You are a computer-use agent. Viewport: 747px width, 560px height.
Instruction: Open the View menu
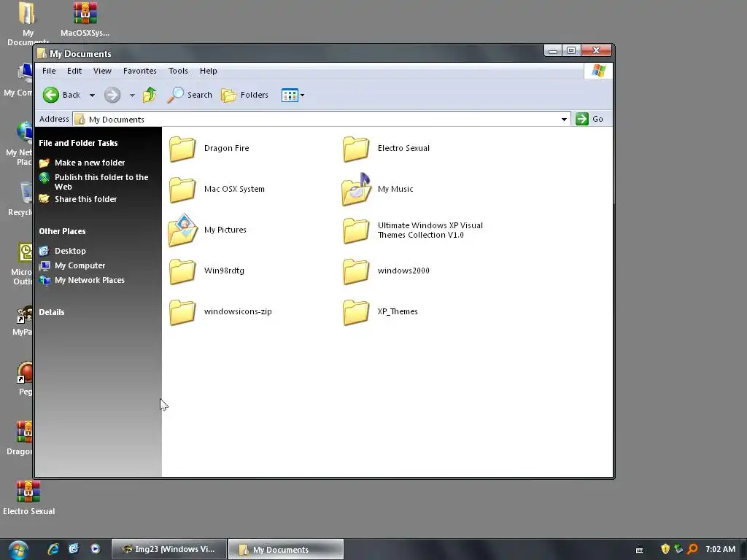click(x=102, y=71)
